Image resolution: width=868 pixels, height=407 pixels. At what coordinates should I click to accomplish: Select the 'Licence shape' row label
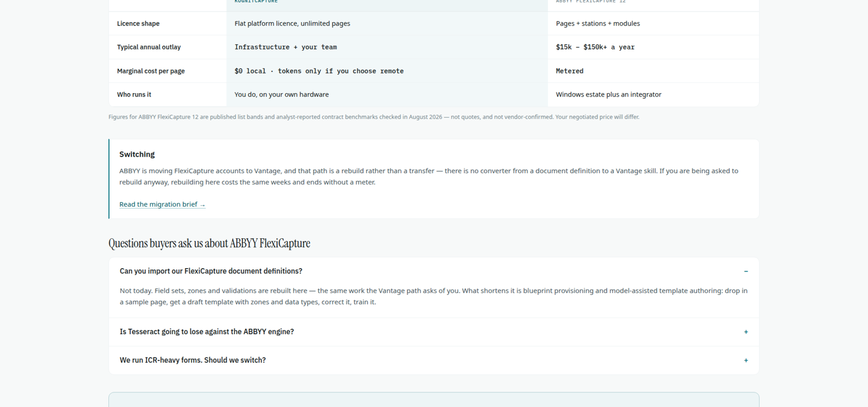tap(138, 23)
